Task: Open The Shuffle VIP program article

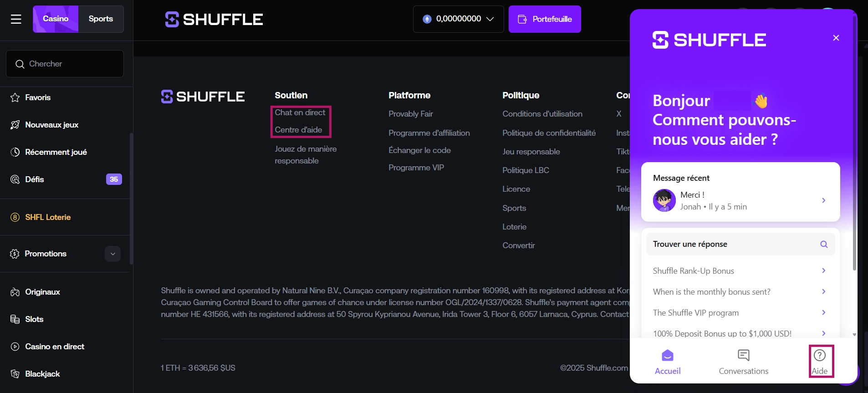Action: click(740, 313)
